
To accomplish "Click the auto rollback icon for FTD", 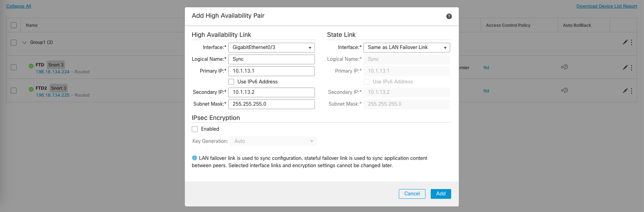I will pos(564,67).
